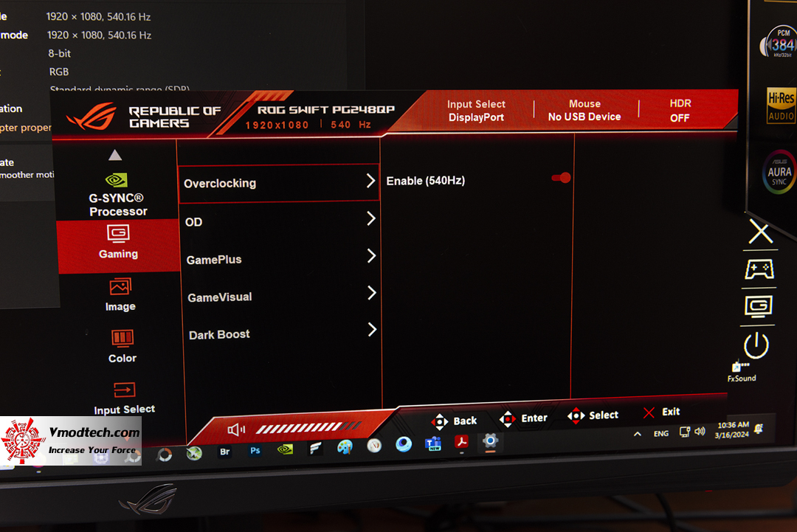Select the G-SYNC Processor NVIDIA icon in OSD sidebar
Screen dimensions: 797x532
pyautogui.click(x=117, y=180)
